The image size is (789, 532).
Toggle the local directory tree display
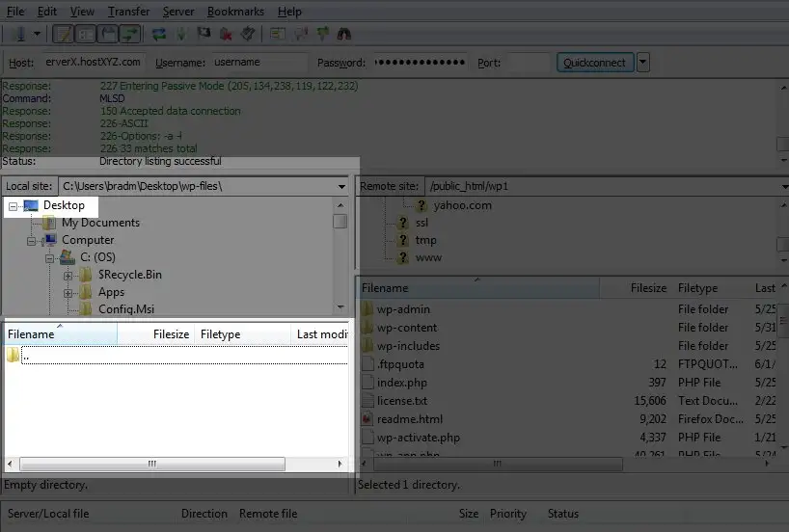click(86, 34)
